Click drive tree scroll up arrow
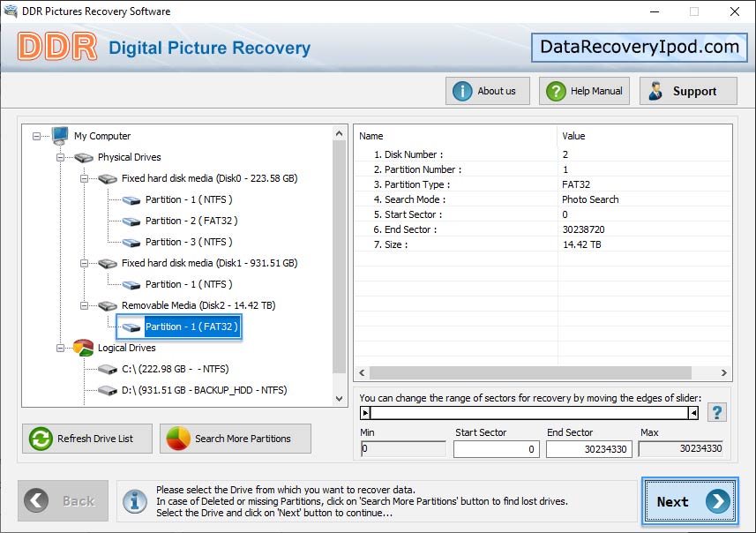 pyautogui.click(x=340, y=133)
